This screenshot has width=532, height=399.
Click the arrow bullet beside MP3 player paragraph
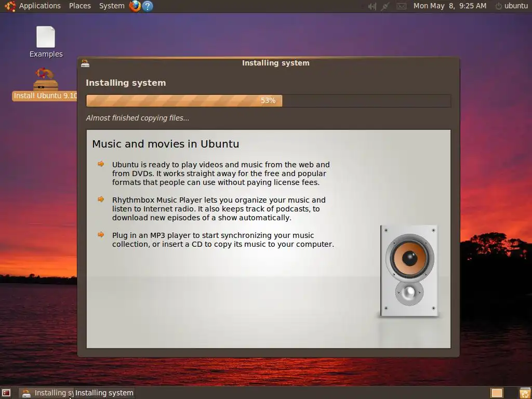pos(101,234)
